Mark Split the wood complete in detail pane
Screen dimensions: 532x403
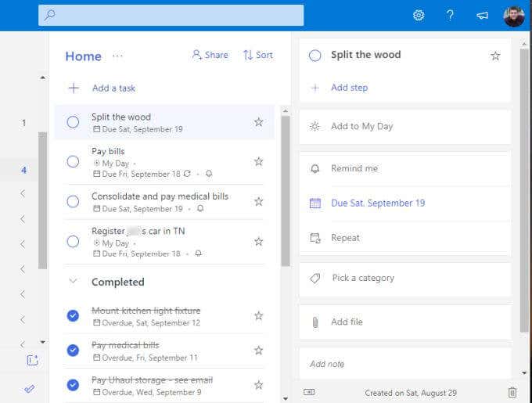coord(315,56)
